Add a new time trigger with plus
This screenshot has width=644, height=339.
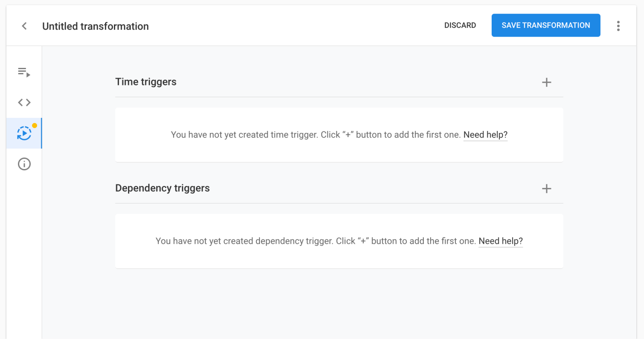pyautogui.click(x=546, y=82)
